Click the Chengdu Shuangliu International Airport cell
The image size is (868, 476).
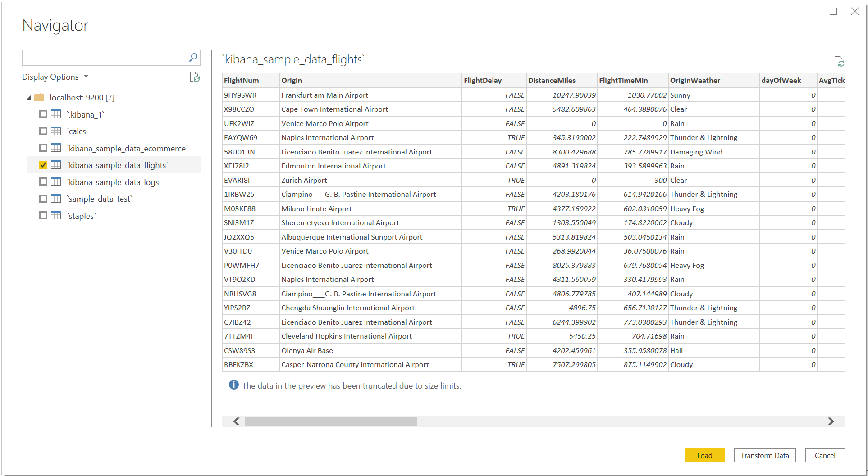(x=370, y=308)
